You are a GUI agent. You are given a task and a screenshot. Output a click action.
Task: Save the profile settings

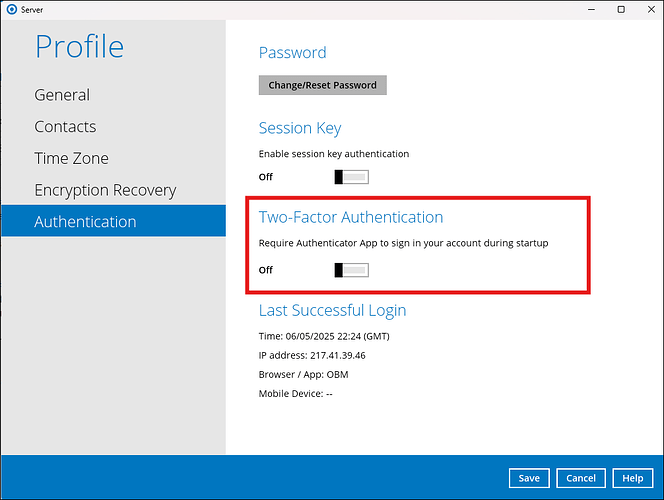pos(529,478)
